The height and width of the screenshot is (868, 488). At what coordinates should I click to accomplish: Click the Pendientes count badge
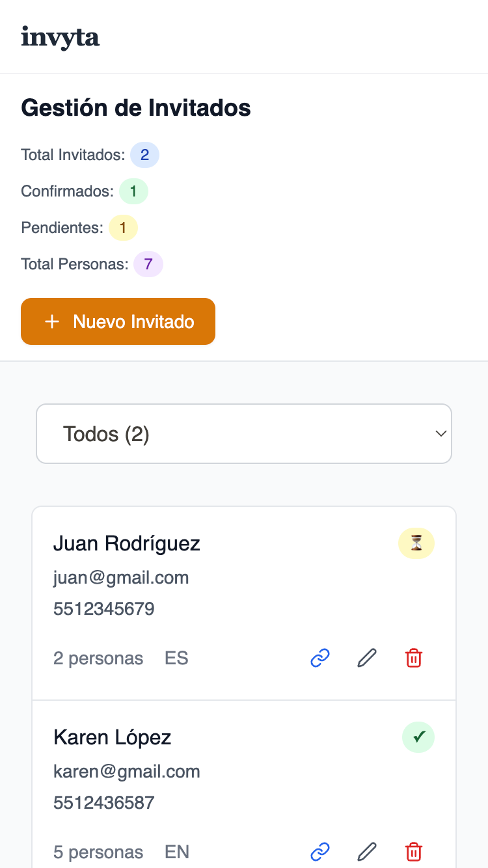(x=123, y=228)
